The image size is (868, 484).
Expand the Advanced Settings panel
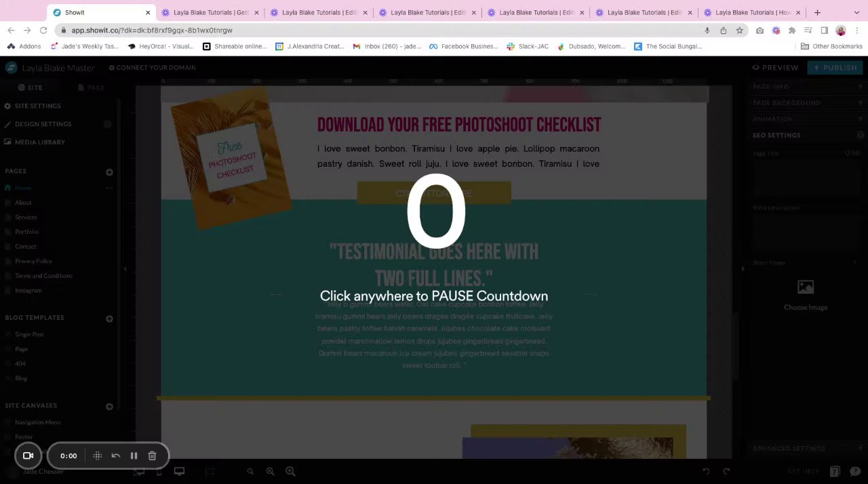[x=808, y=449]
